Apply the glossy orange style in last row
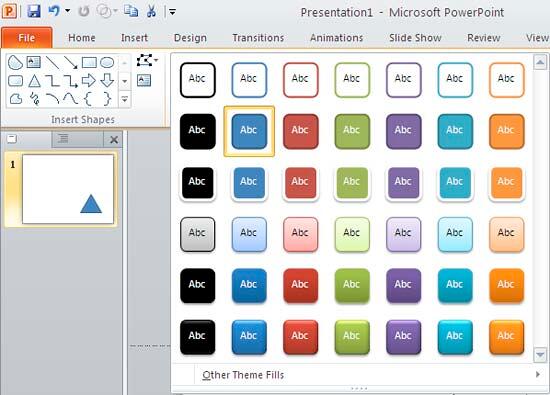550x395 pixels. click(507, 337)
